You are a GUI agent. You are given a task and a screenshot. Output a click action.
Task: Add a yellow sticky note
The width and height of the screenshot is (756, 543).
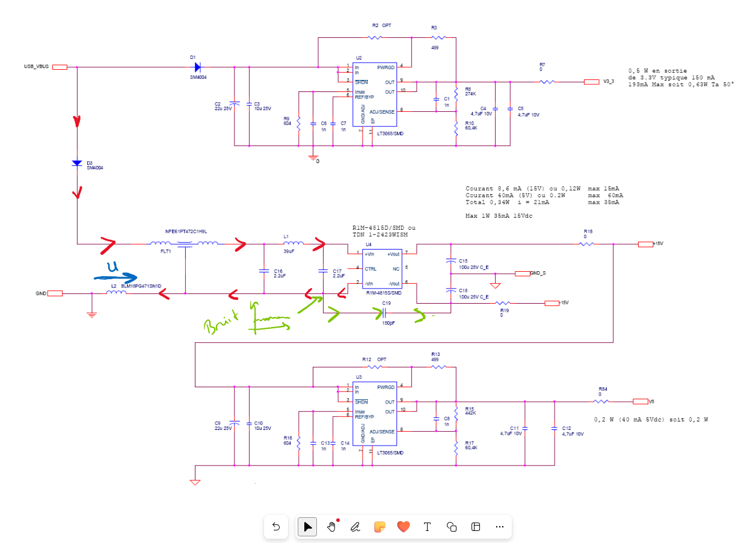380,527
